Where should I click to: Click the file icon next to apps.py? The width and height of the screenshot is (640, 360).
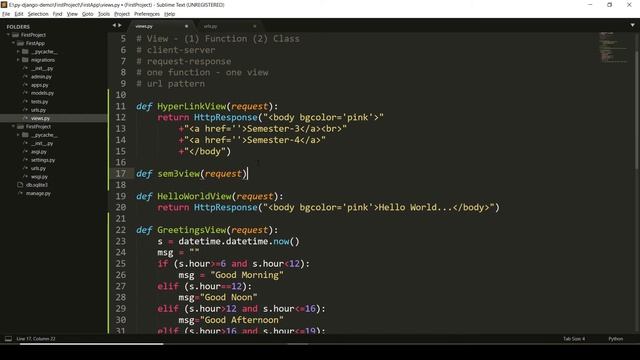click(25, 85)
